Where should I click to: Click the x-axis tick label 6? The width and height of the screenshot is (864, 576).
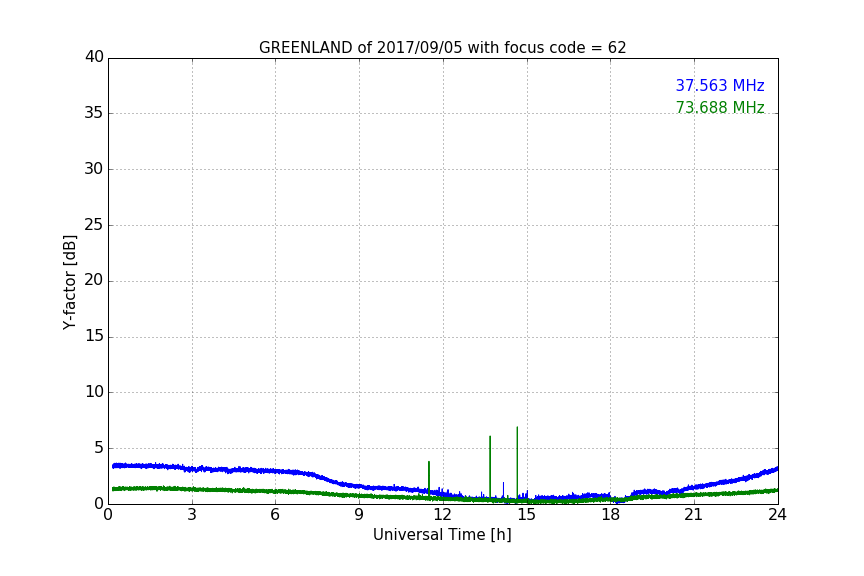coord(276,515)
